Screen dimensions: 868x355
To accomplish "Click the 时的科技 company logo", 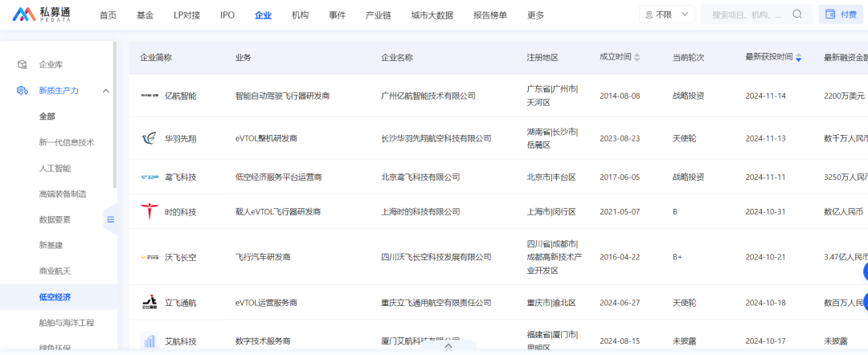I will pyautogui.click(x=149, y=211).
